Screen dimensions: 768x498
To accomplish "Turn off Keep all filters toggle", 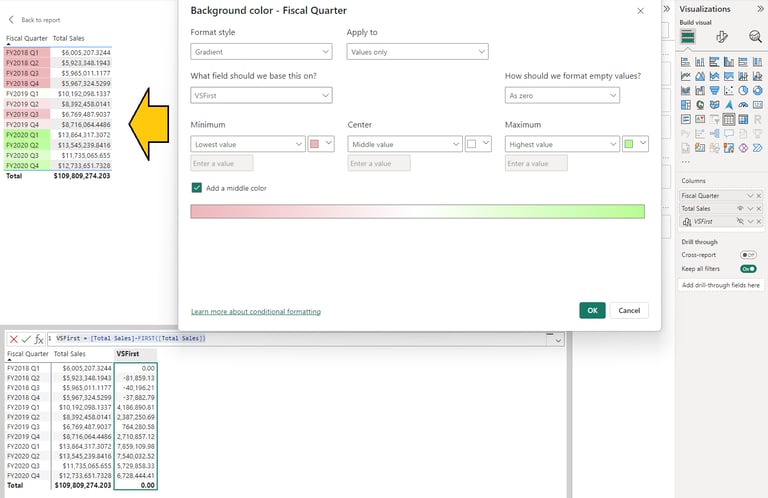I will pos(748,268).
